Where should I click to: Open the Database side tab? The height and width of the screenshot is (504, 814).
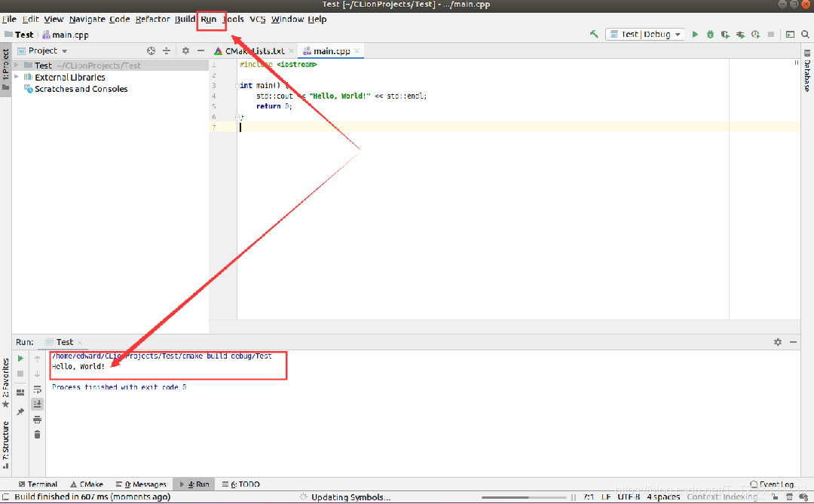click(807, 71)
